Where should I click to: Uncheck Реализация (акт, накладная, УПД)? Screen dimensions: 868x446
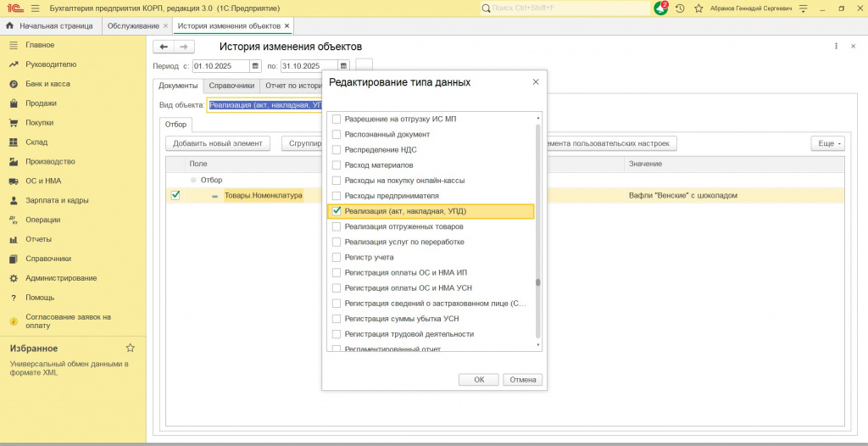(x=336, y=211)
